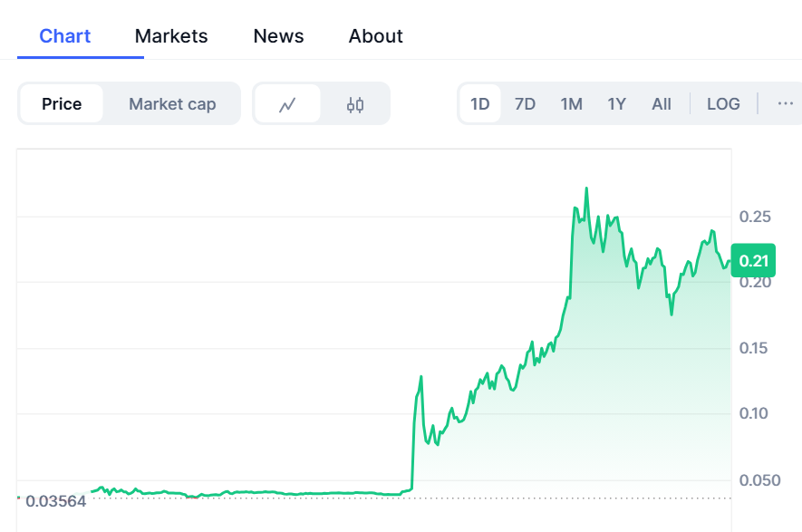Viewport: 802px width, 532px height.
Task: Click the 0.050 y-axis label
Action: click(x=758, y=479)
